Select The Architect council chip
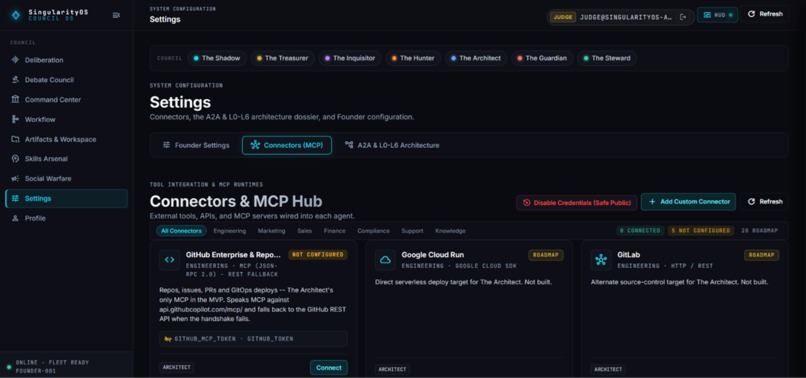This screenshot has width=806, height=378. coord(475,58)
